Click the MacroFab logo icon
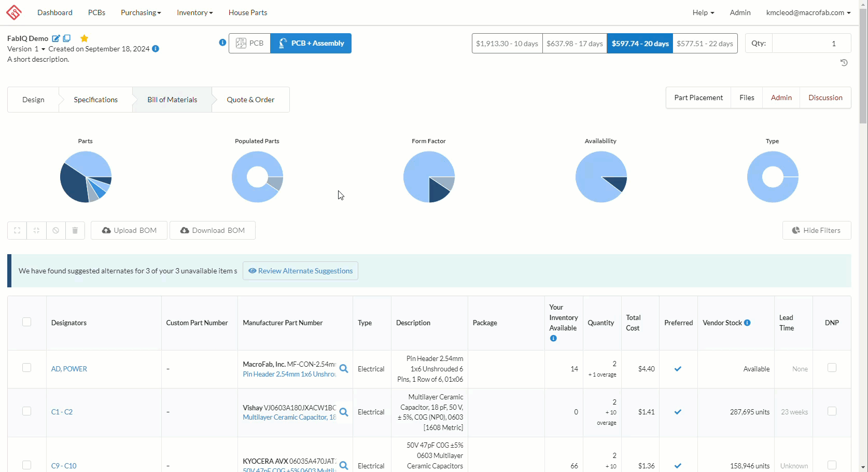Image resolution: width=868 pixels, height=472 pixels. (x=14, y=12)
